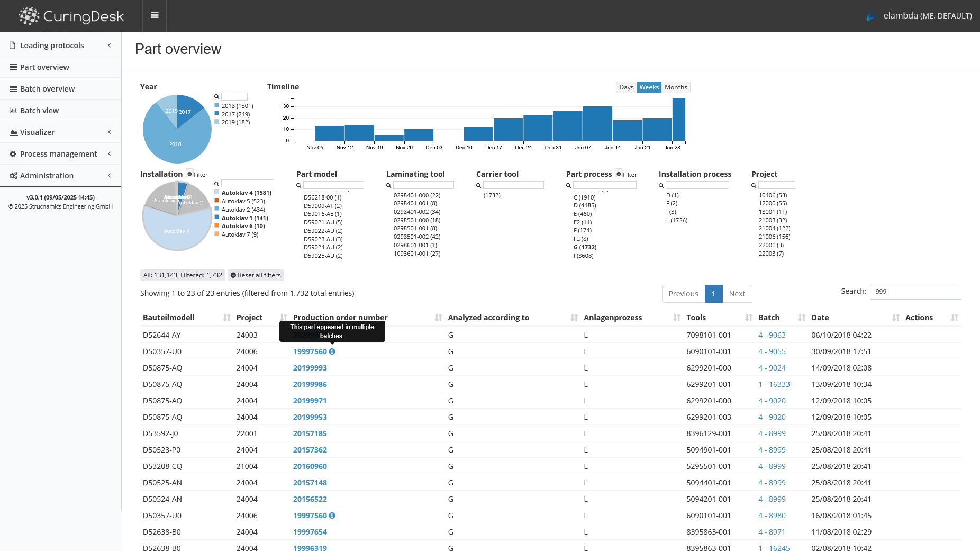Click the hamburger menu icon in header
The image size is (980, 551).
click(x=155, y=15)
